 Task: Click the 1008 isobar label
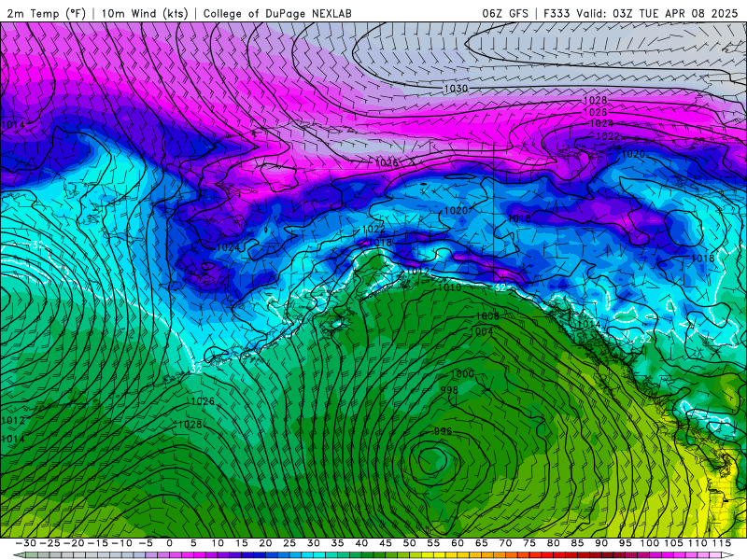[487, 315]
